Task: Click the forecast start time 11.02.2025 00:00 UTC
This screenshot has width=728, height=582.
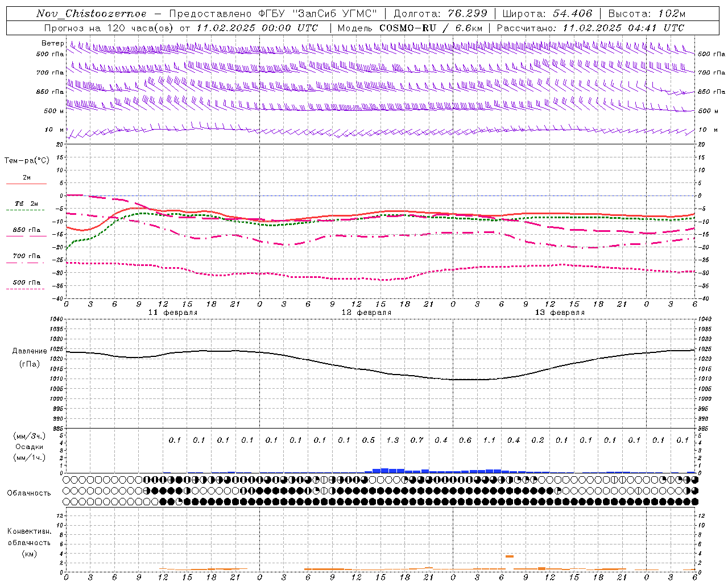Action: [257, 28]
